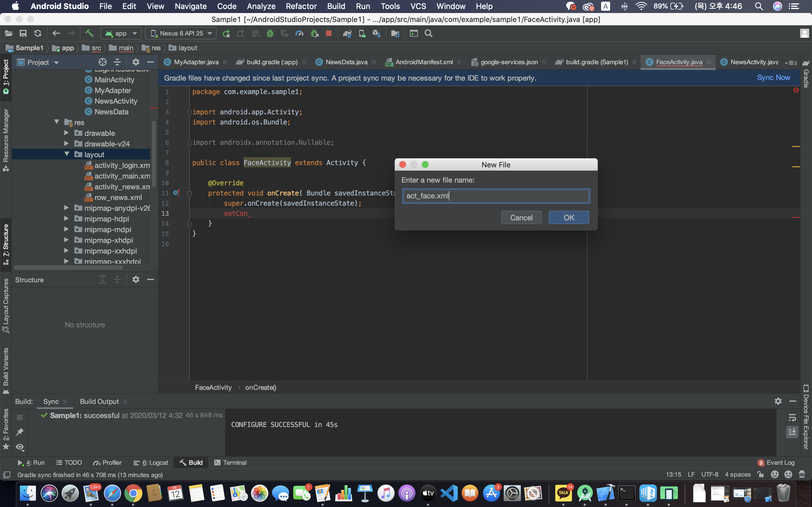Toggle pin tab icon in Build panel
Viewport: 812px width, 507px height.
[20, 432]
